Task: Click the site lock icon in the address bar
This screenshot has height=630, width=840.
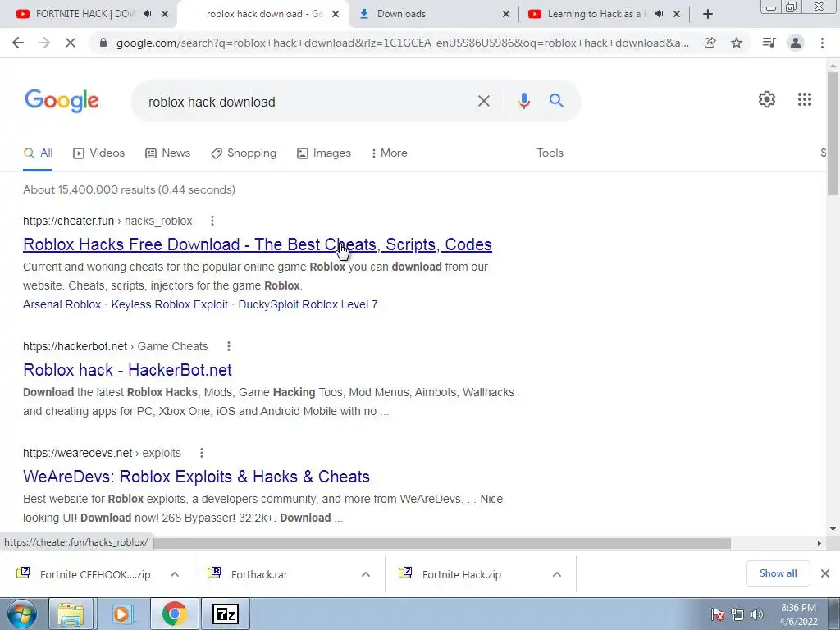Action: 103,43
